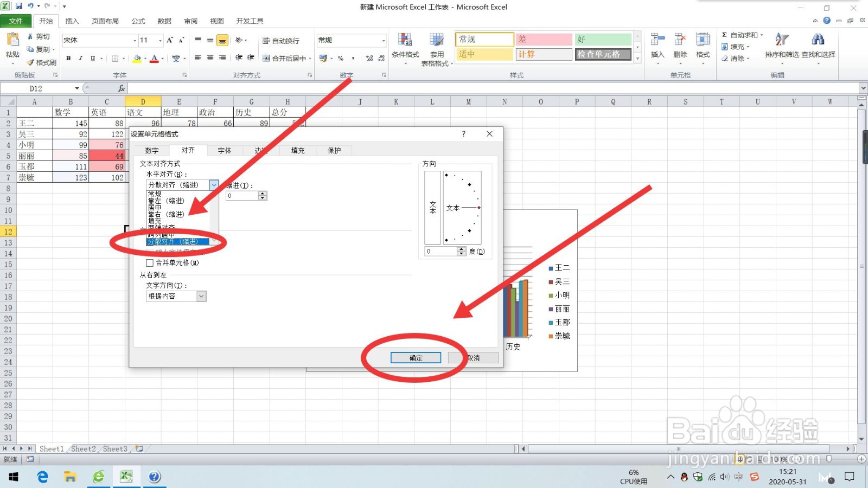
Task: Switch to the 字体 tab in dialog
Action: (225, 151)
